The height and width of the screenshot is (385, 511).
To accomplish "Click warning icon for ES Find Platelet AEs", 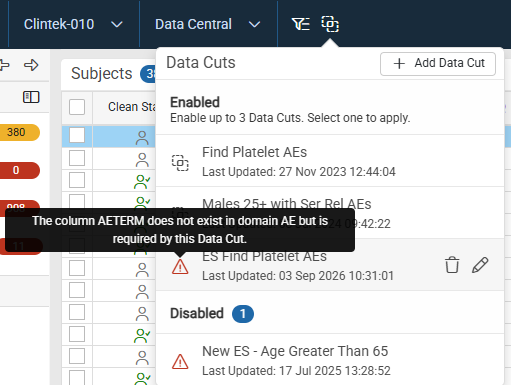I will pyautogui.click(x=180, y=267).
